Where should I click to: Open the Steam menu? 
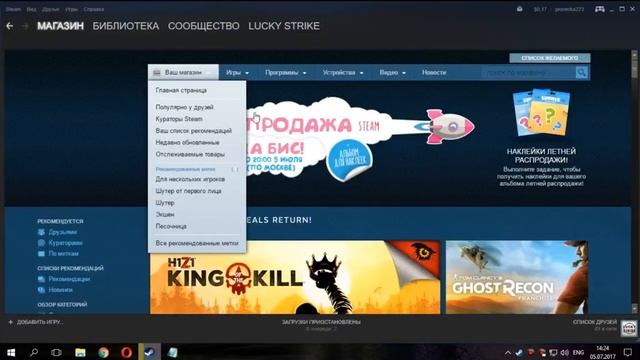[13, 9]
